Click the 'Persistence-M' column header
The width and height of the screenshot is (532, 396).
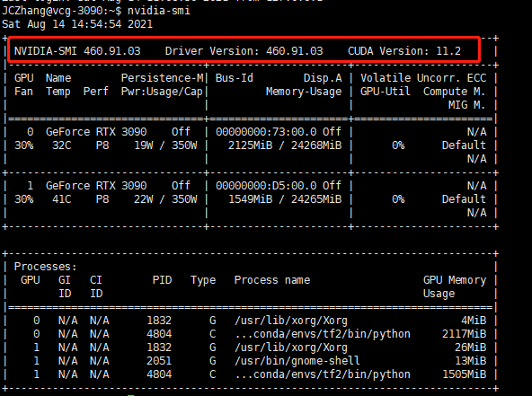[162, 78]
